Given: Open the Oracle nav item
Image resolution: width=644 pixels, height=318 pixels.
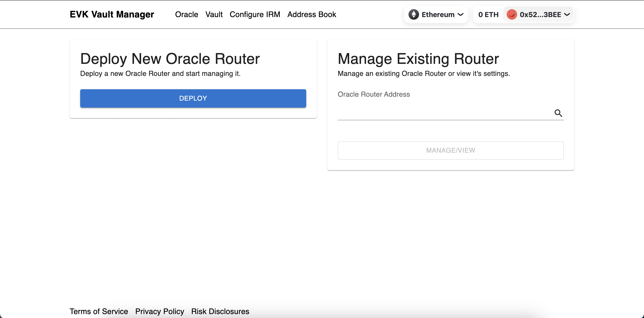Looking at the screenshot, I should coord(186,14).
